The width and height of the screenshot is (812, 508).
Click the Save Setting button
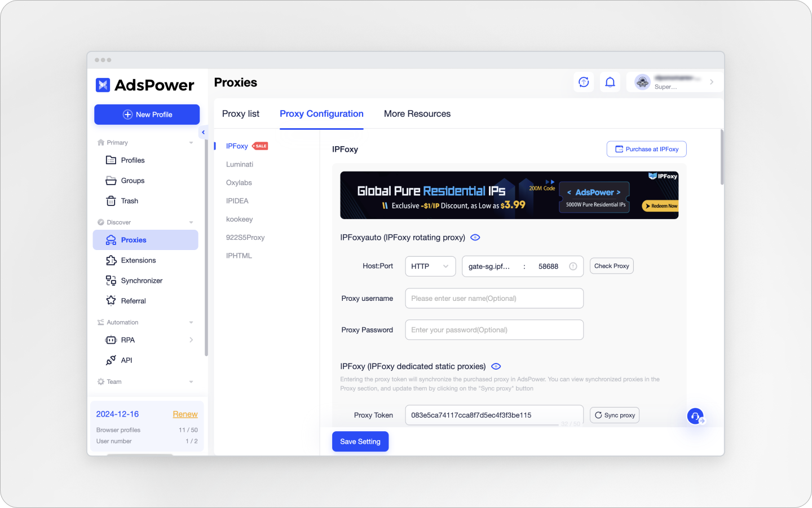(360, 441)
